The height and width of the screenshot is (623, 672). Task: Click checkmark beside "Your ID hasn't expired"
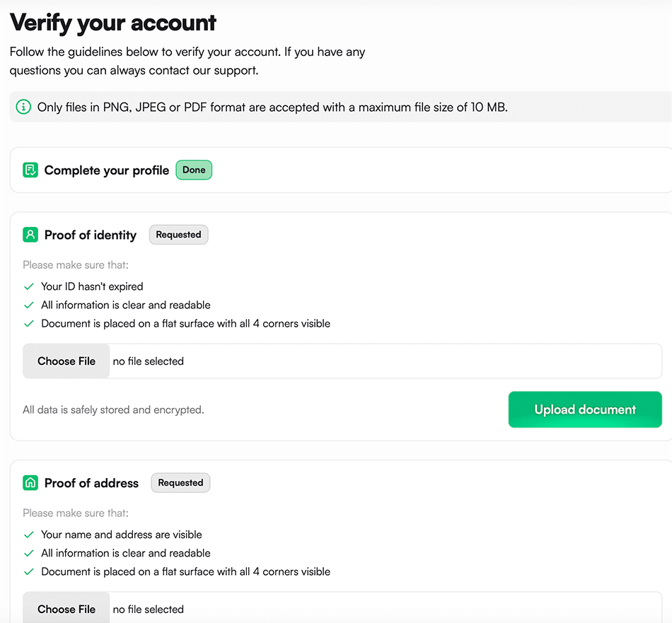(29, 286)
